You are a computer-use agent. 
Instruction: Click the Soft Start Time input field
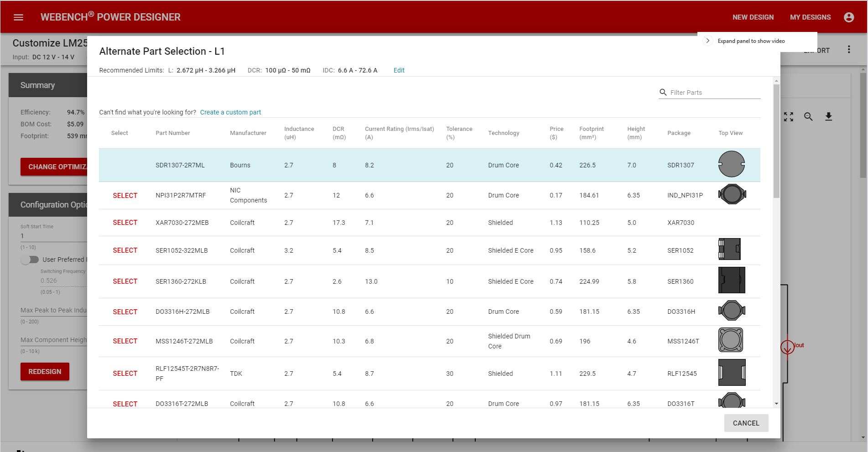click(x=54, y=236)
